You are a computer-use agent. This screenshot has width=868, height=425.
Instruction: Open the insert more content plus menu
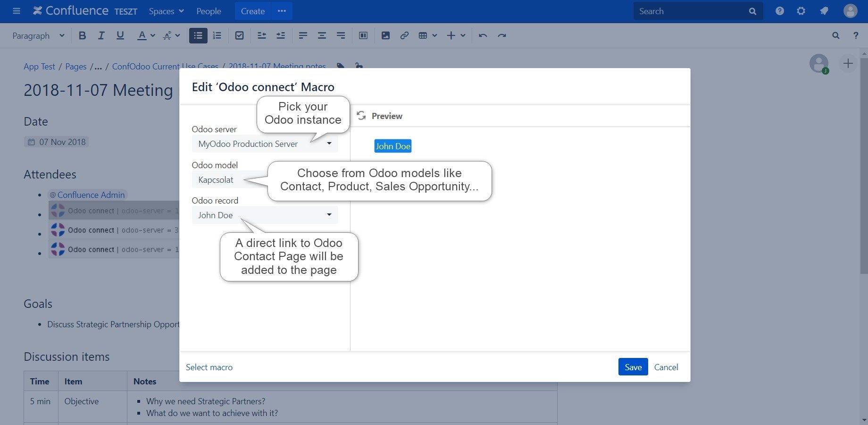point(456,35)
